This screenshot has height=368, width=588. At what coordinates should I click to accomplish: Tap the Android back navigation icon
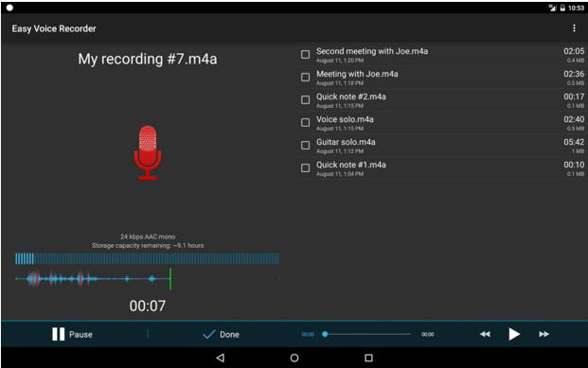coord(221,358)
